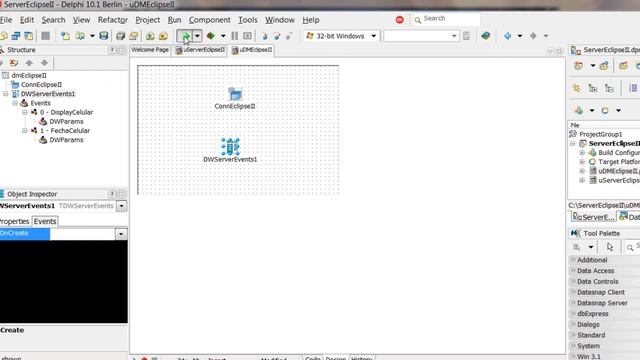Viewport: 640px width, 360px height.
Task: Click the red stop indicator beside Search
Action: pos(400,20)
